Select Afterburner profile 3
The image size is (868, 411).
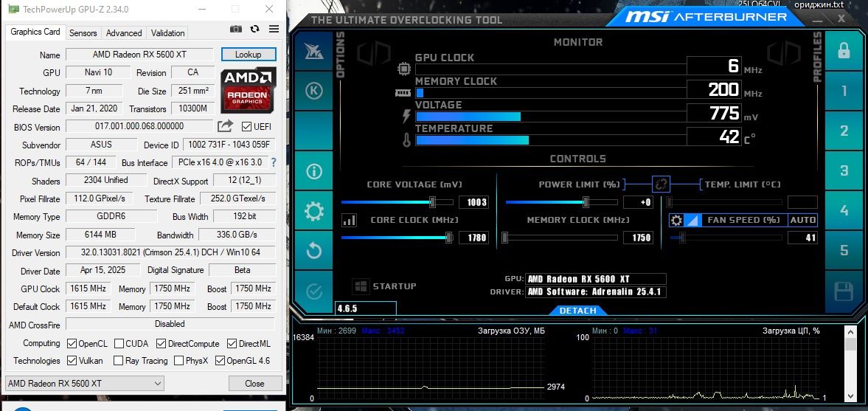(x=844, y=170)
